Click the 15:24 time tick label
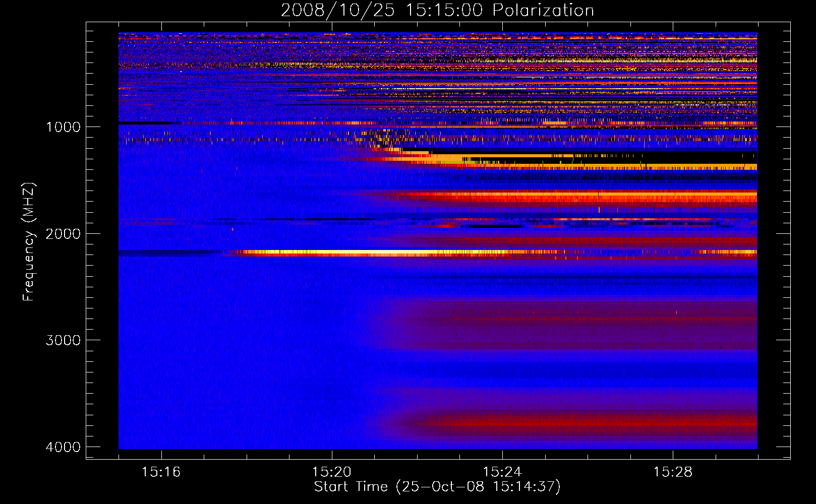The width and height of the screenshot is (816, 504). 502,472
